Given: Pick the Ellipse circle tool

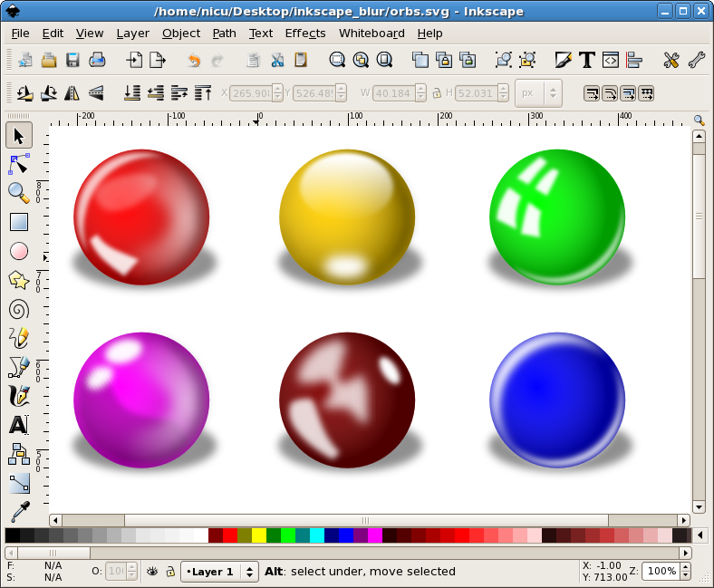Looking at the screenshot, I should 19,251.
